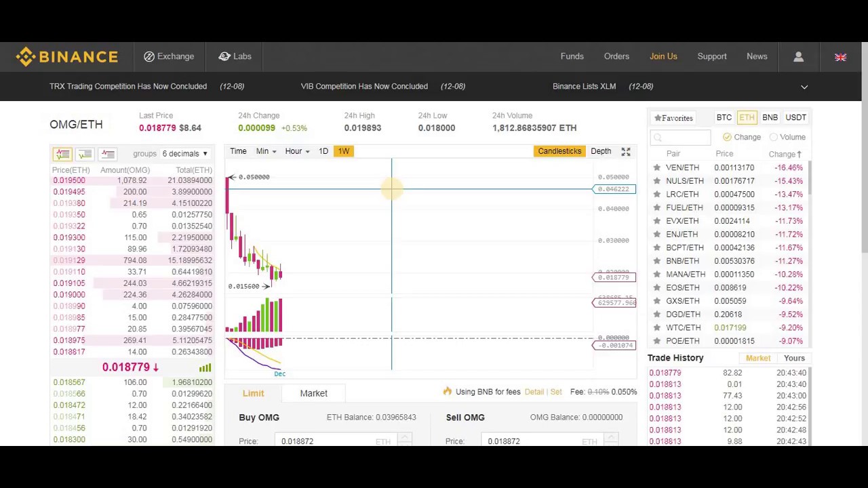The width and height of the screenshot is (868, 488).
Task: Expand the announcements ticker chevron
Action: pyautogui.click(x=804, y=87)
